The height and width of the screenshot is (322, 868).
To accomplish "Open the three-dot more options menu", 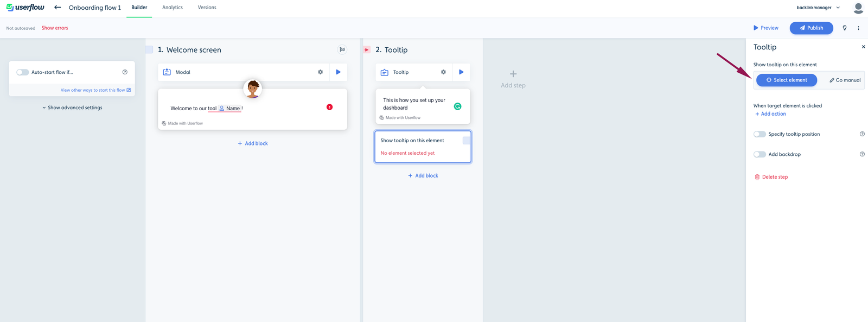I will [x=858, y=28].
